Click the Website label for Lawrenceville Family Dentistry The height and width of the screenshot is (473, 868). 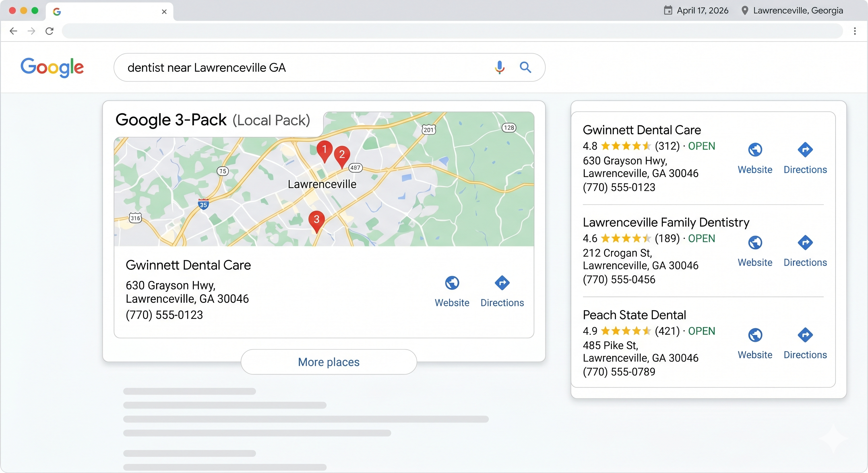[755, 263]
